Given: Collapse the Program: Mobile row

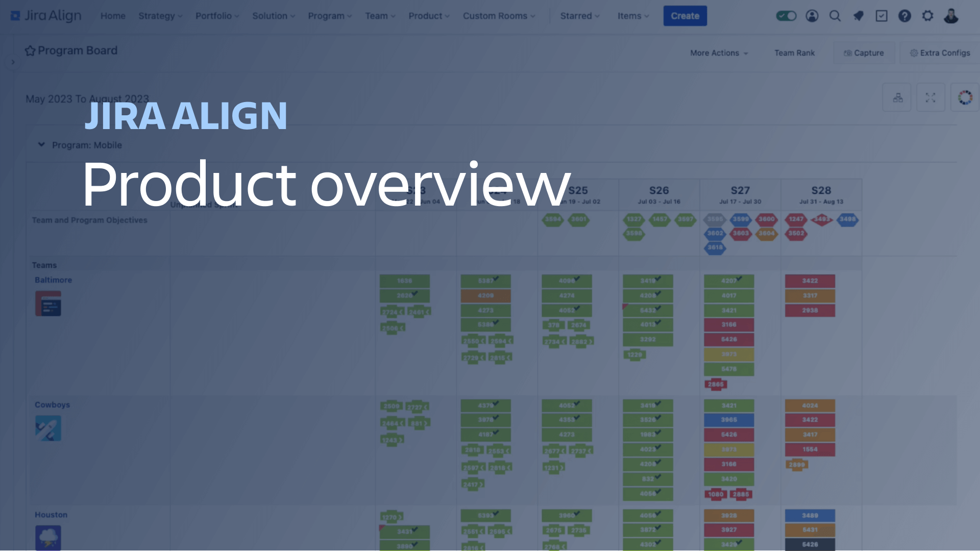Looking at the screenshot, I should pos(41,145).
